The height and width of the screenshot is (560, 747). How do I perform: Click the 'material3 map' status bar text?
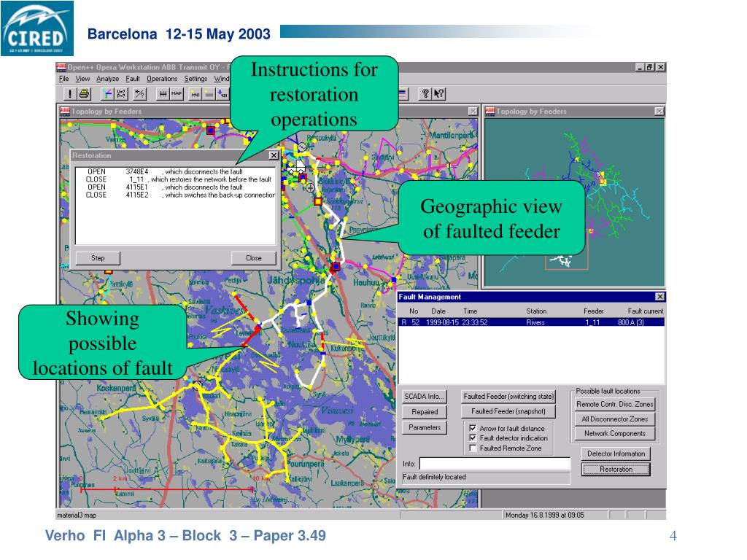point(77,516)
